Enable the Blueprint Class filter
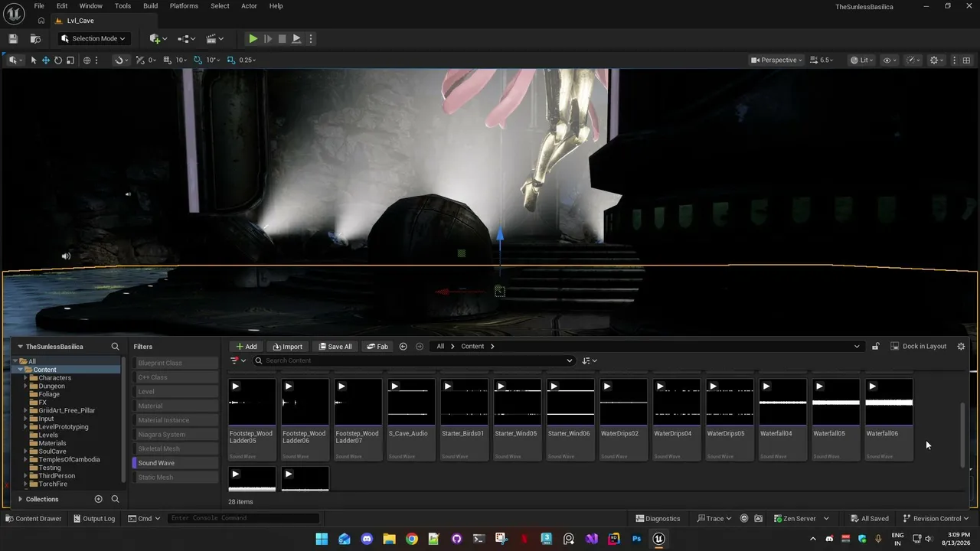 tap(176, 363)
